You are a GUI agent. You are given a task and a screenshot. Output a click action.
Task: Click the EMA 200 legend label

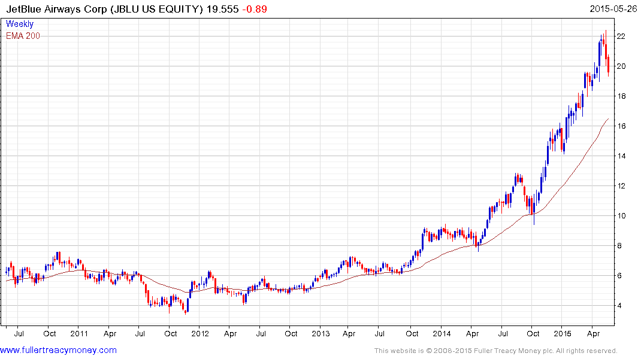pyautogui.click(x=23, y=36)
